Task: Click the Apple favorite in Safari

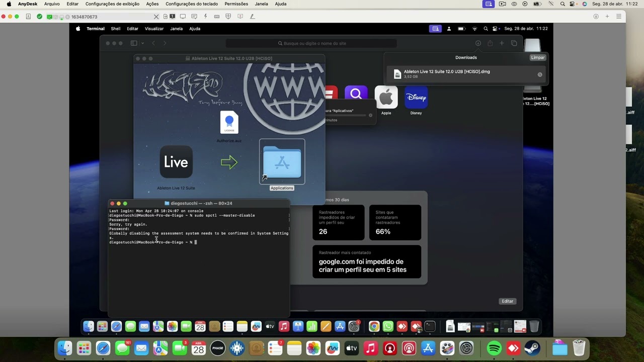Action: tap(386, 98)
